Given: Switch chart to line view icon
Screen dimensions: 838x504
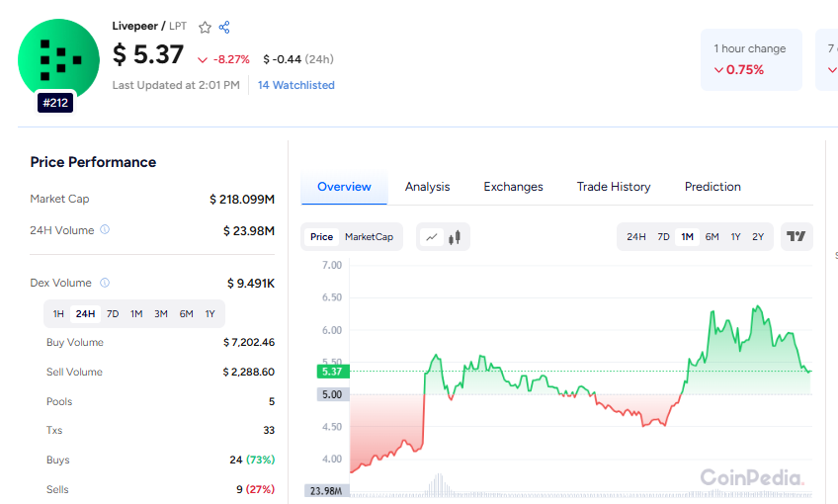Looking at the screenshot, I should point(432,237).
